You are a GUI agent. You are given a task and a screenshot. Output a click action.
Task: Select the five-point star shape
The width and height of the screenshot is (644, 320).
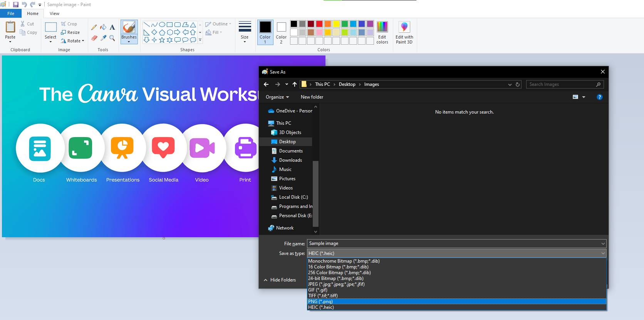pyautogui.click(x=162, y=40)
